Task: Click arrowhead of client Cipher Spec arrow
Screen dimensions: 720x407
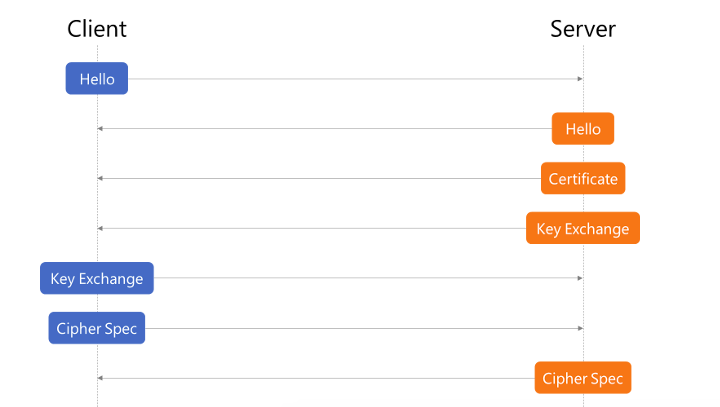Action: 580,328
